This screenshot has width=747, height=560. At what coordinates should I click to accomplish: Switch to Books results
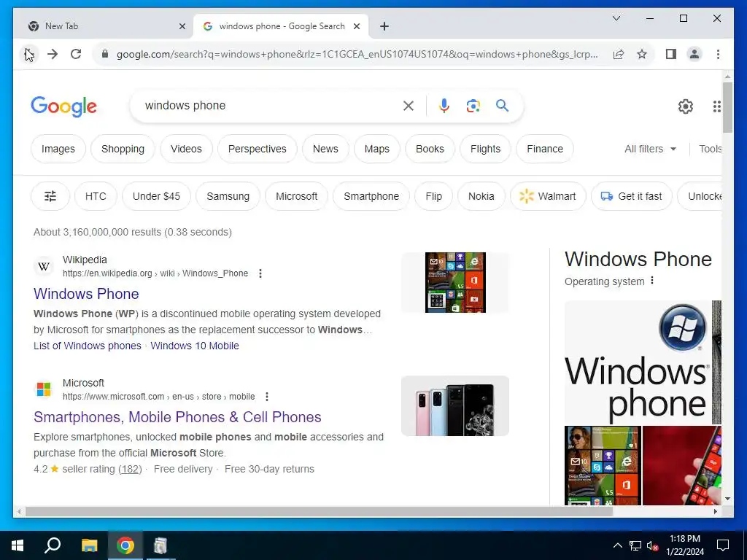point(430,149)
